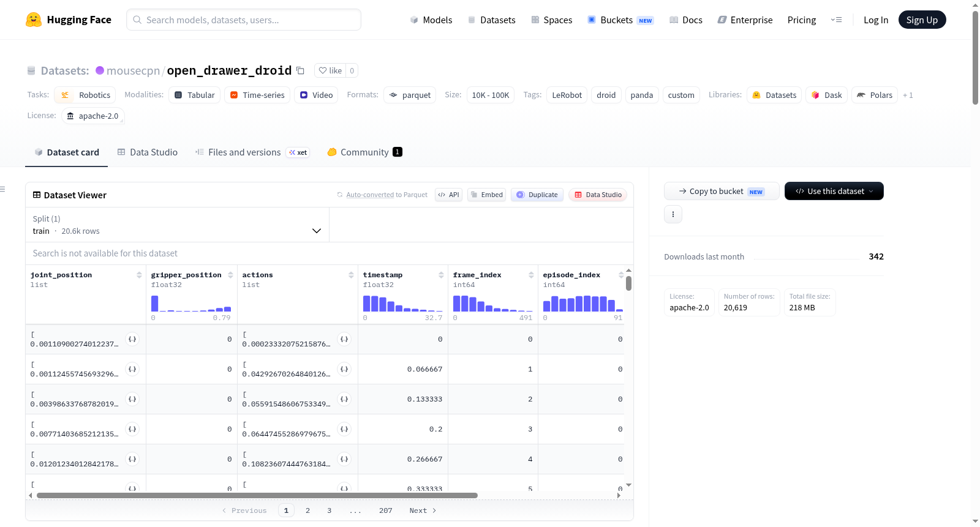The height and width of the screenshot is (527, 980).
Task: Click the Copy to bucket button
Action: click(x=722, y=191)
